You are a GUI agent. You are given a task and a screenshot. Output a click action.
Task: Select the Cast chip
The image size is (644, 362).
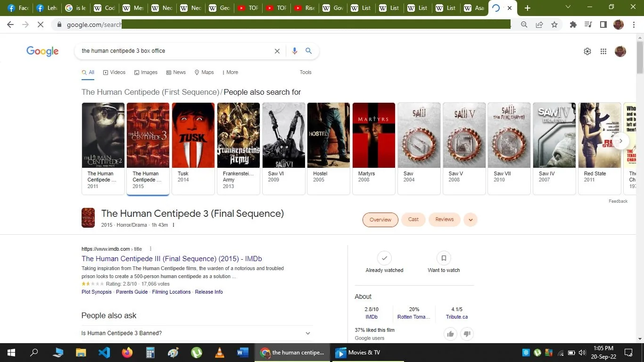413,220
